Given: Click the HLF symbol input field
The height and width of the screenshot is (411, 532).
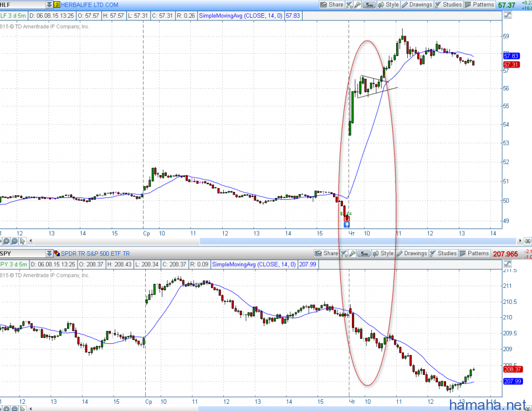Looking at the screenshot, I should point(23,5).
